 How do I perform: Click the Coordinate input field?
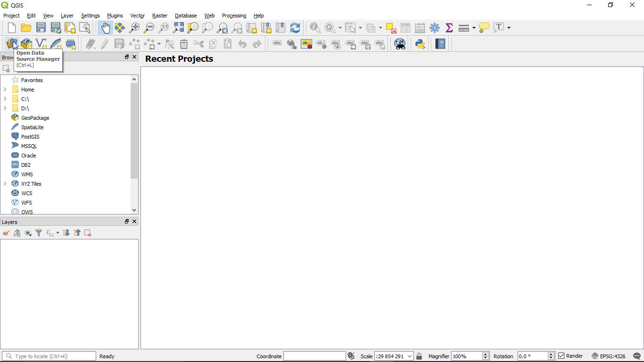pos(314,356)
